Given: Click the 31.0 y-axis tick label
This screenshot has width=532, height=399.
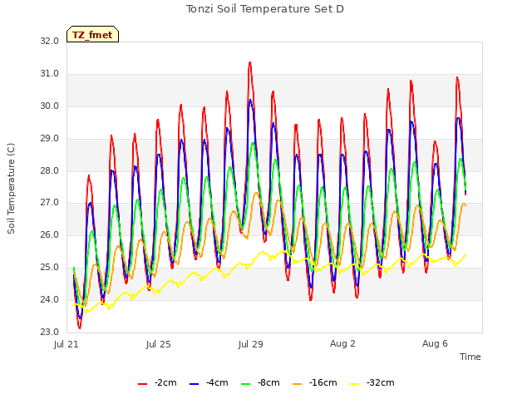Looking at the screenshot, I should (50, 74).
